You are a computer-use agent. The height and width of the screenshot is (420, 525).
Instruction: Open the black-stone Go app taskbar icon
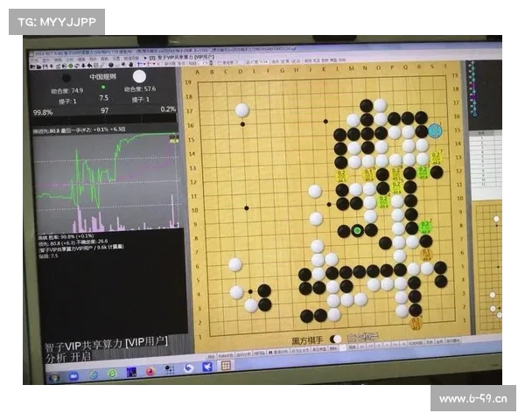(169, 369)
